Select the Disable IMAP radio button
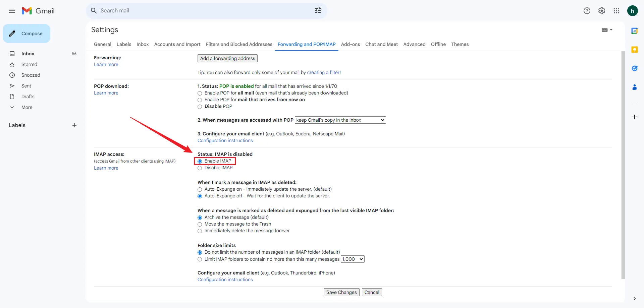Image resolution: width=644 pixels, height=308 pixels. tap(200, 168)
